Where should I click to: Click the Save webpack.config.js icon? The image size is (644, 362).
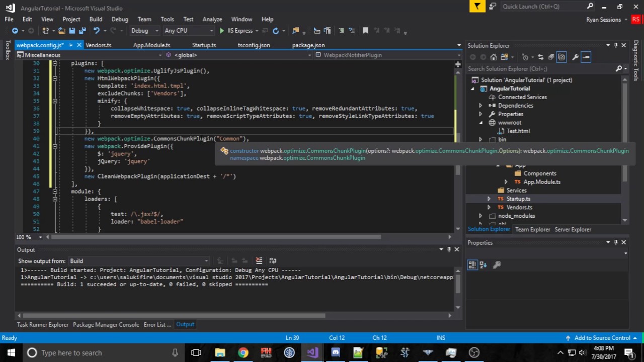[x=72, y=31]
